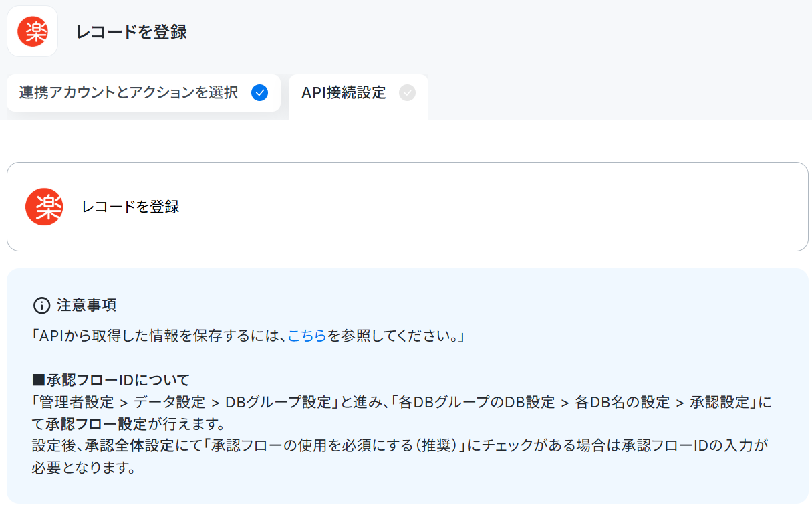Click the APIから取得した情報を保存するには sentence
The height and width of the screenshot is (509, 812).
click(x=158, y=336)
